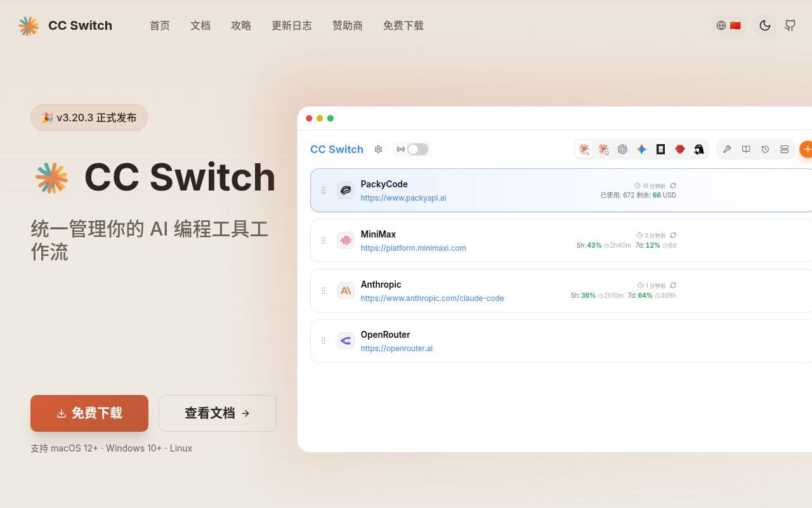This screenshot has height=508, width=812.
Task: Select the red lobster OpenClaw icon
Action: [x=679, y=149]
